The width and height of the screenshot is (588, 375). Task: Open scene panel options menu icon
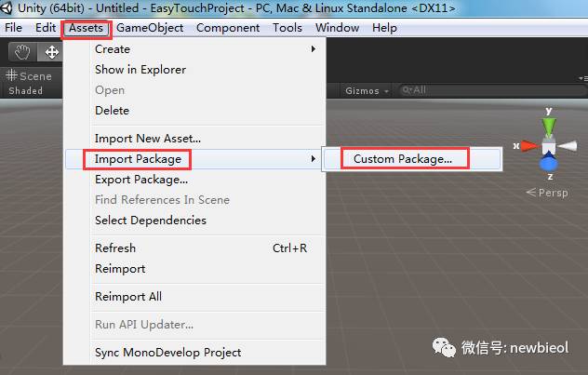click(583, 78)
